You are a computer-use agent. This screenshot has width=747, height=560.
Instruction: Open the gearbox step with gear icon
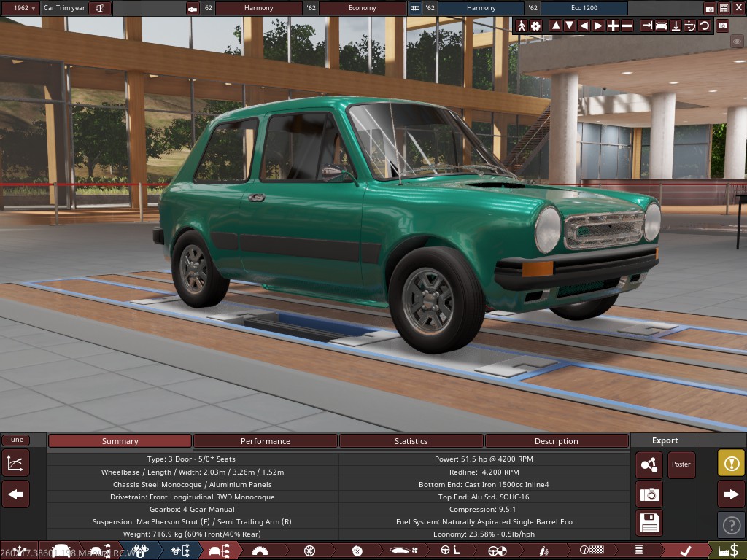tap(260, 551)
